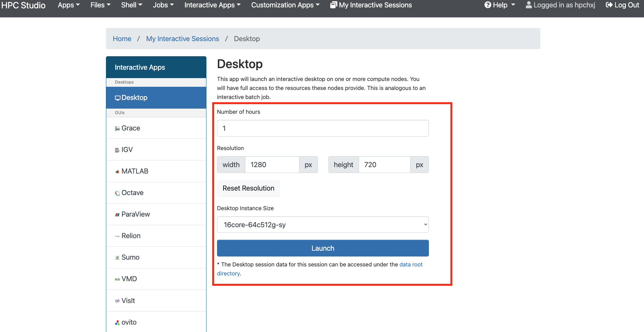Select Desktop in the sidebar list

(x=156, y=98)
